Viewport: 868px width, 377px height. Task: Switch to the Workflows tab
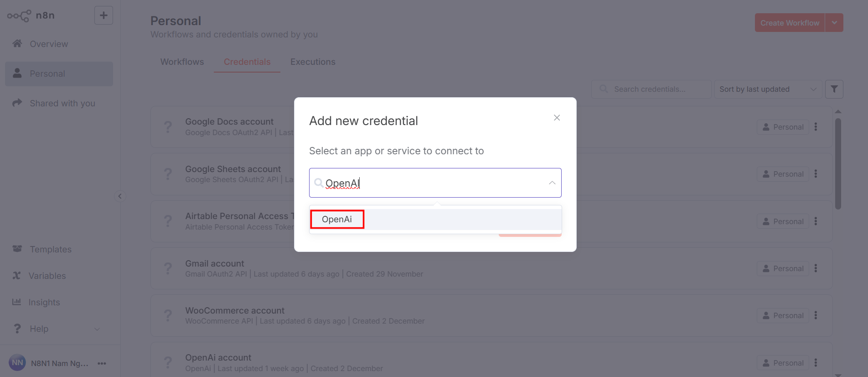point(181,62)
